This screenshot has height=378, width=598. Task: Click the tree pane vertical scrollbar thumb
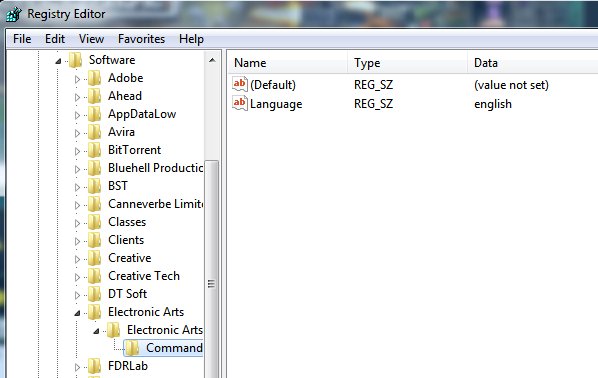[212, 269]
